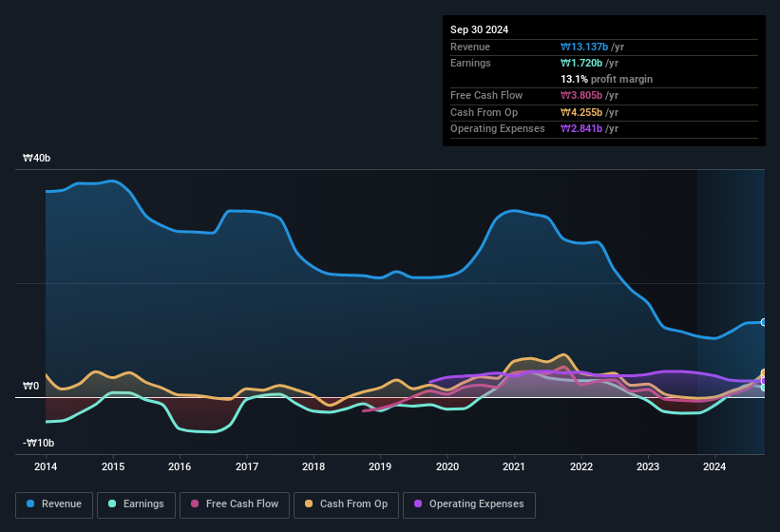Select the 2018 x-axis label

[314, 466]
